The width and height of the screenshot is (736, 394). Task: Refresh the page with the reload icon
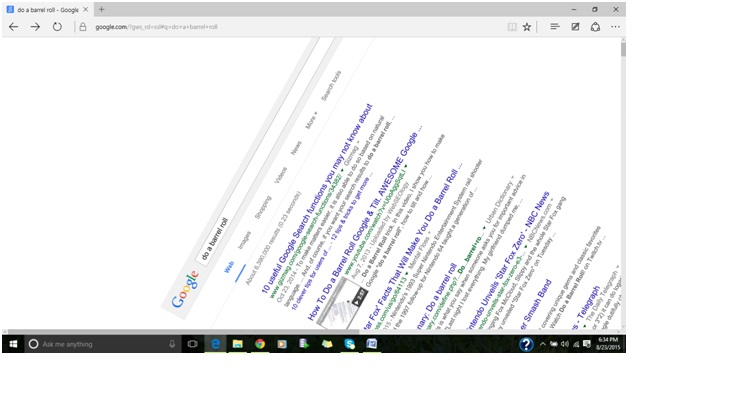[57, 27]
